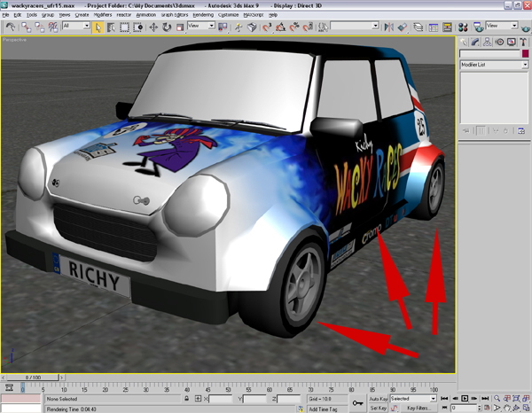Open the Animation menu
Screen dimensions: 532x413
[x=146, y=15]
